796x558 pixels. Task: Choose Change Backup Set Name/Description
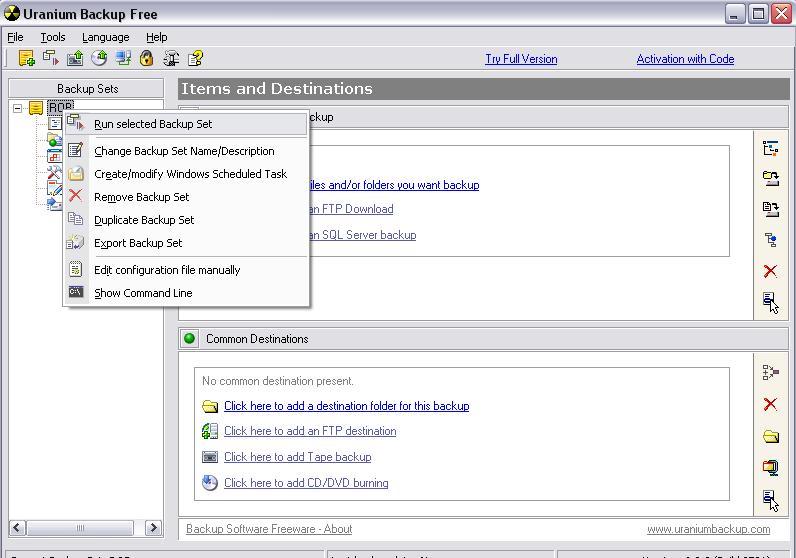click(x=186, y=151)
